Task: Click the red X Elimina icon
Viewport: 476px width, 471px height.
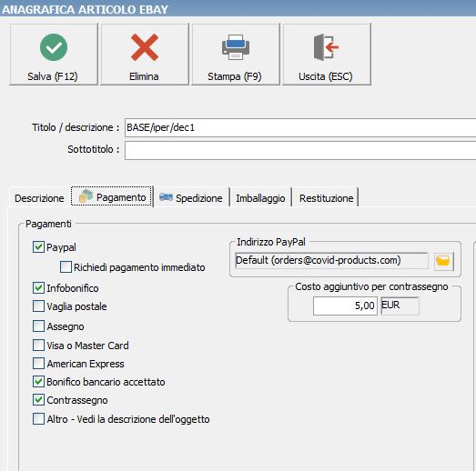Action: click(x=145, y=47)
